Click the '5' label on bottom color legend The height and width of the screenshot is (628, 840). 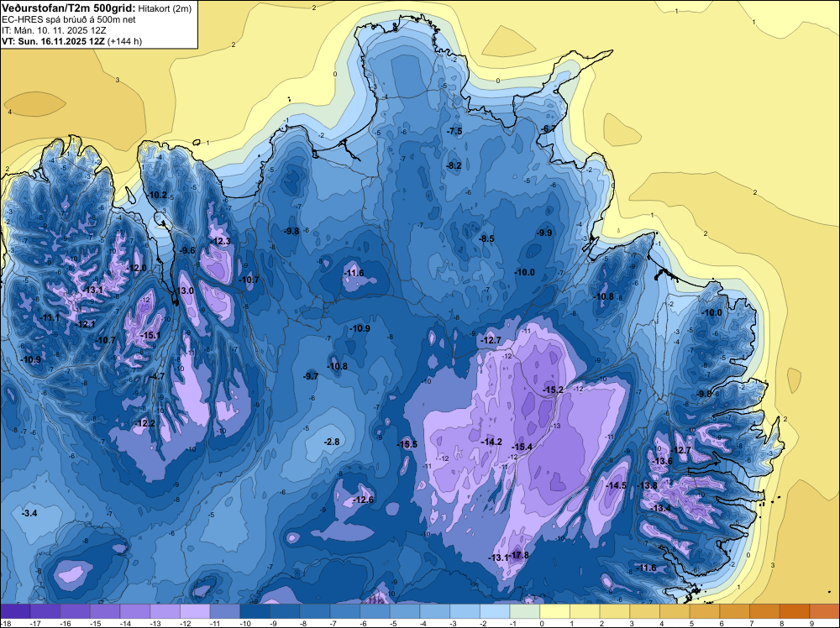click(x=691, y=623)
